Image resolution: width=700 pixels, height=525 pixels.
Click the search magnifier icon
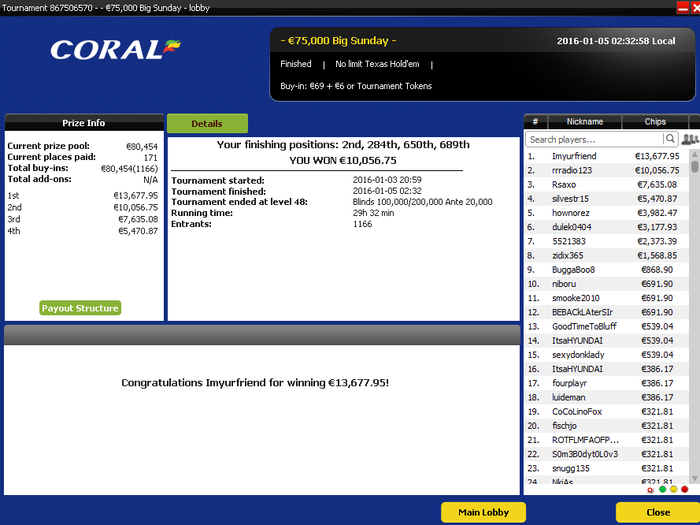point(670,139)
